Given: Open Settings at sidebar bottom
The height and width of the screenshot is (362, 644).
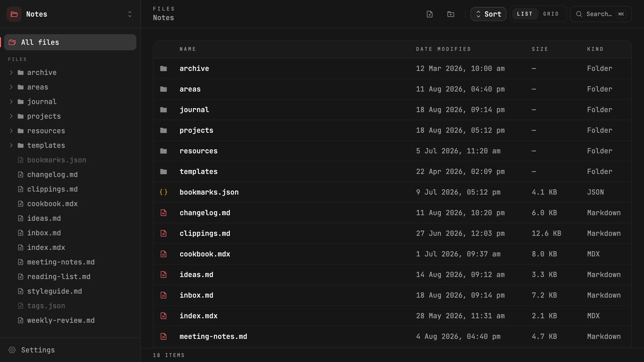Looking at the screenshot, I should coord(70,350).
